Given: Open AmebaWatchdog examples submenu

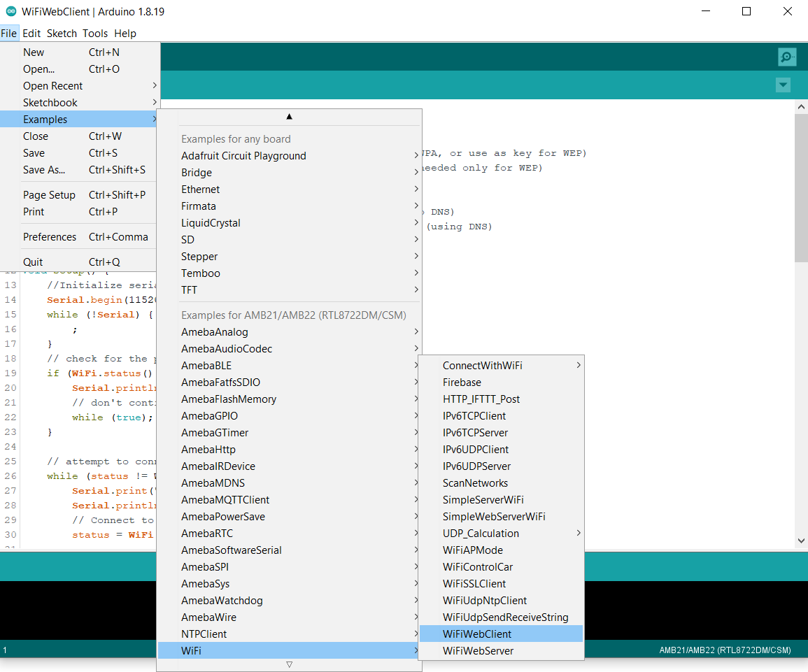Looking at the screenshot, I should click(289, 601).
